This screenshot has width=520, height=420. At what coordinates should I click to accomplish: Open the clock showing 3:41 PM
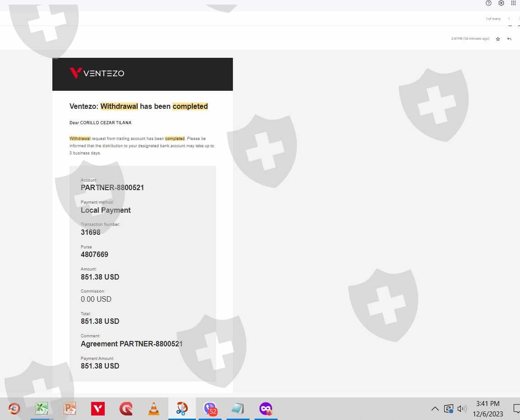point(487,403)
